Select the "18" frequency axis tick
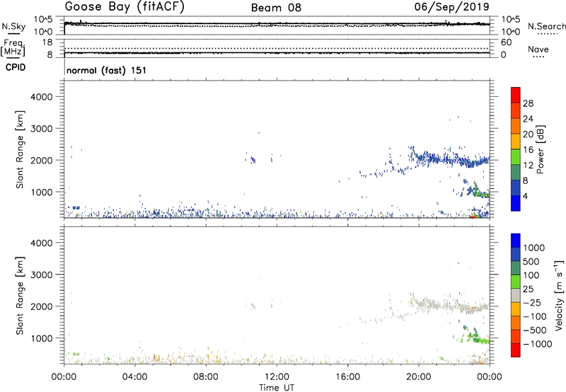This screenshot has height=392, width=566. (x=47, y=42)
